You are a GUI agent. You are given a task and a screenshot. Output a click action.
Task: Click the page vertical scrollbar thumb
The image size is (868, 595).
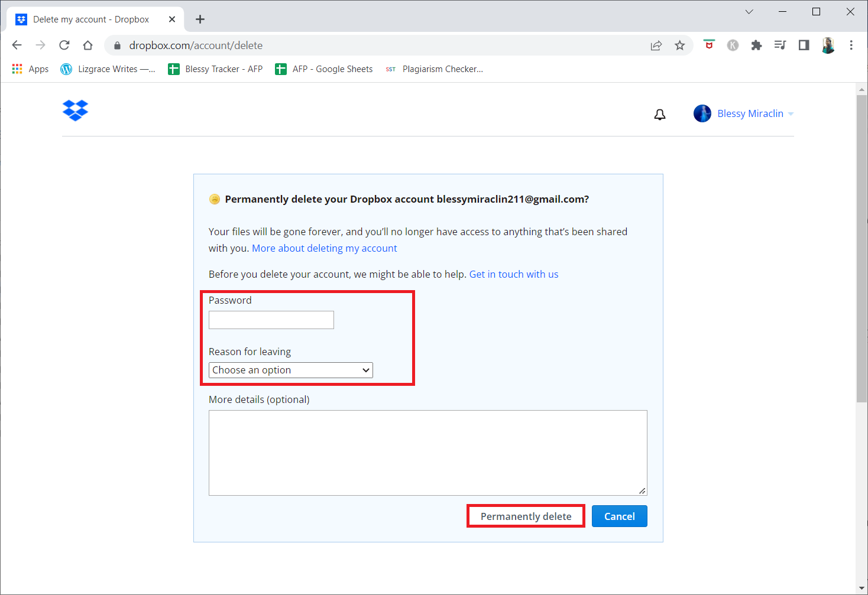(x=861, y=248)
